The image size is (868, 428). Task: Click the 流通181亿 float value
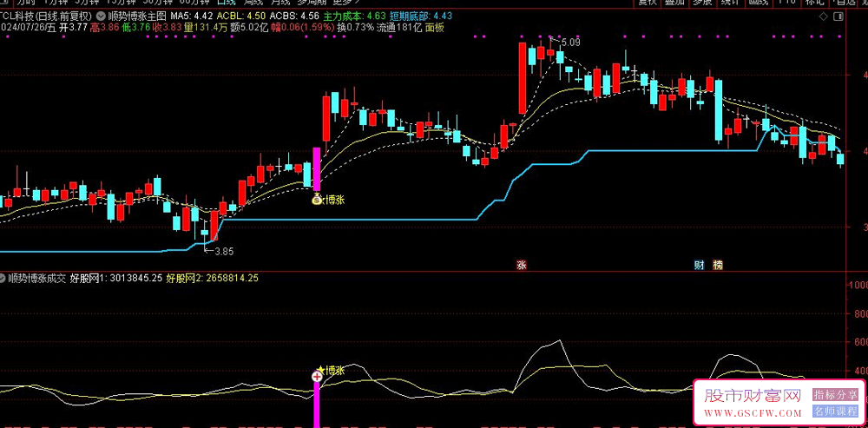point(399,27)
